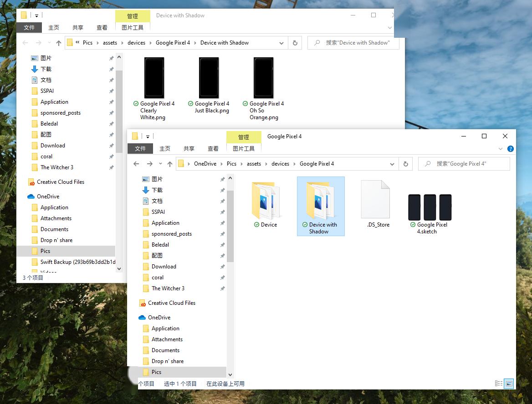532x404 pixels.
Task: Click the back navigation arrow
Action: click(x=136, y=163)
